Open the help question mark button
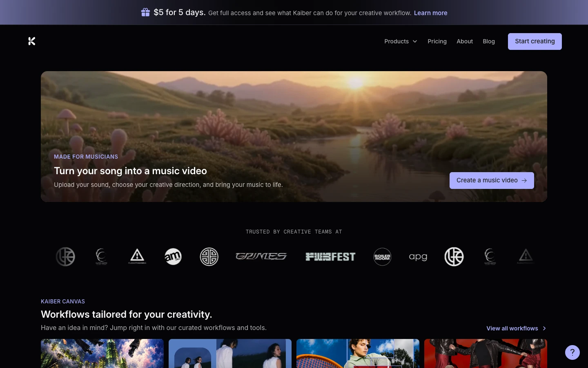This screenshot has height=368, width=588. [x=572, y=352]
